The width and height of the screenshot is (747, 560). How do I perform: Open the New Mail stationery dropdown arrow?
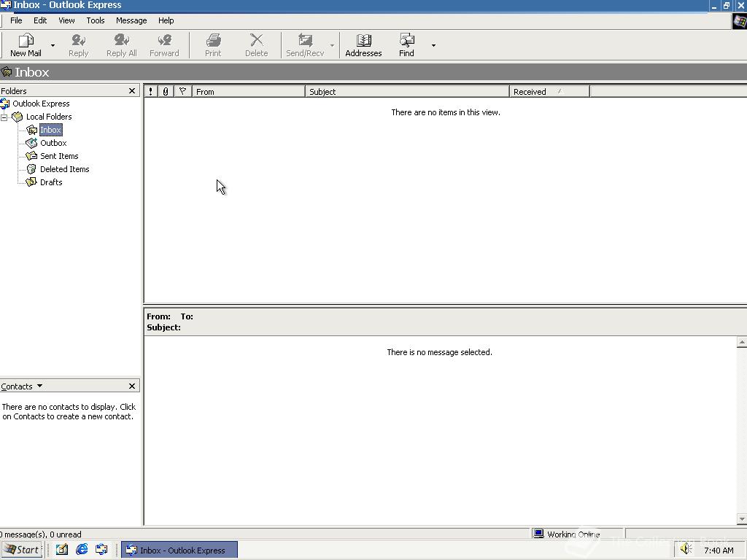53,46
